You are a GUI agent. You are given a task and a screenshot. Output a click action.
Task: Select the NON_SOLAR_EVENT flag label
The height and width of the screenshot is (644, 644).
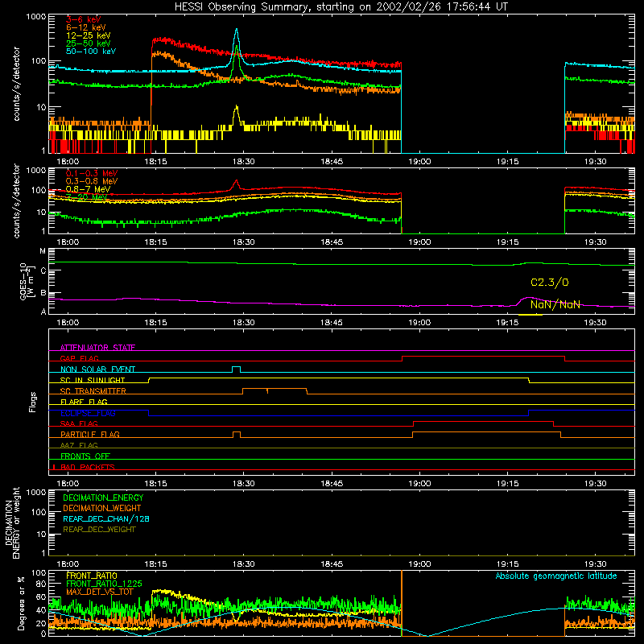(x=97, y=369)
